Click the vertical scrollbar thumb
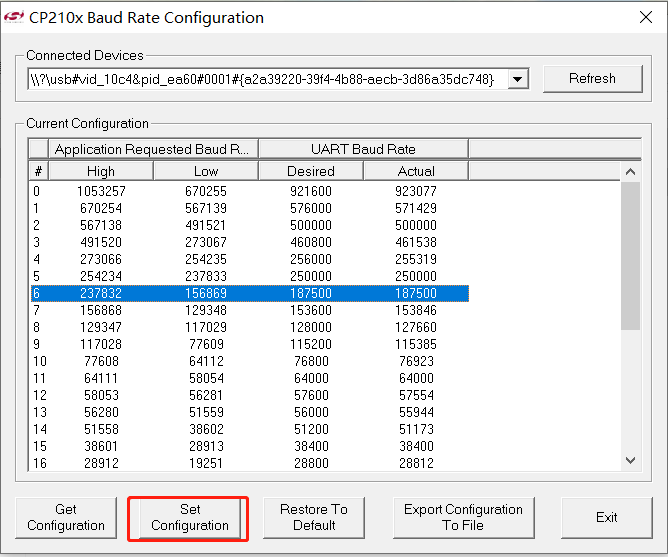The width and height of the screenshot is (668, 557). point(631,256)
